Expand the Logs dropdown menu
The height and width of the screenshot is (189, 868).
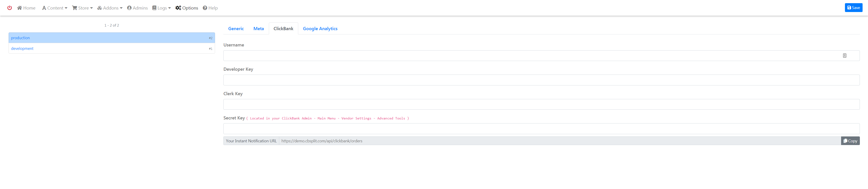[x=162, y=8]
